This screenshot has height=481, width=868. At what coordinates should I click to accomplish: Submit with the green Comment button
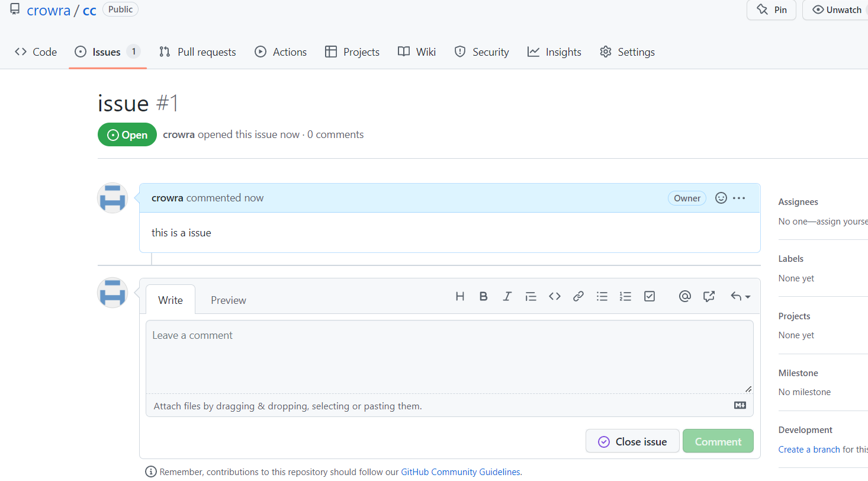coord(718,441)
